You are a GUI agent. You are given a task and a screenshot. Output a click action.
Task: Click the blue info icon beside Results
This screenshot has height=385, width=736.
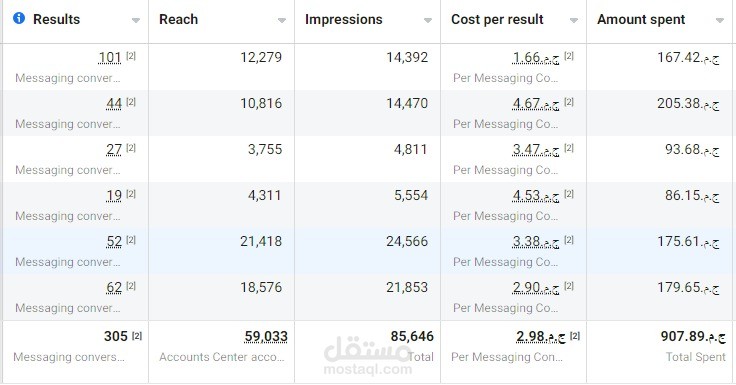(x=19, y=18)
